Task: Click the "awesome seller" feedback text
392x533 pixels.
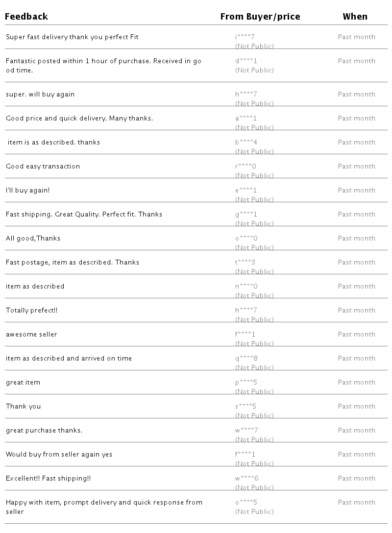Action: tap(31, 335)
